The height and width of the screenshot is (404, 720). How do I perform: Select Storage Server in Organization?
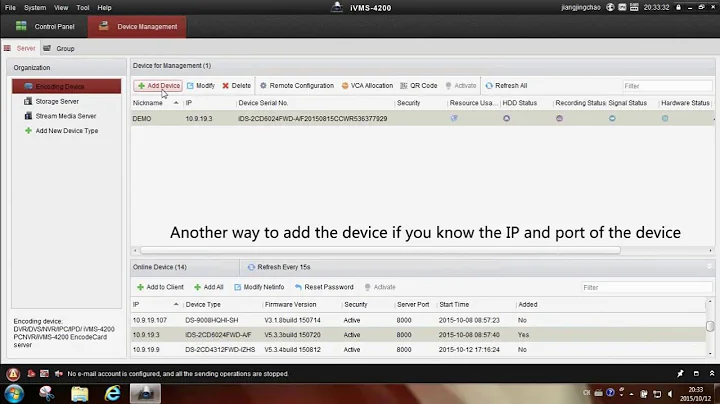pyautogui.click(x=57, y=101)
